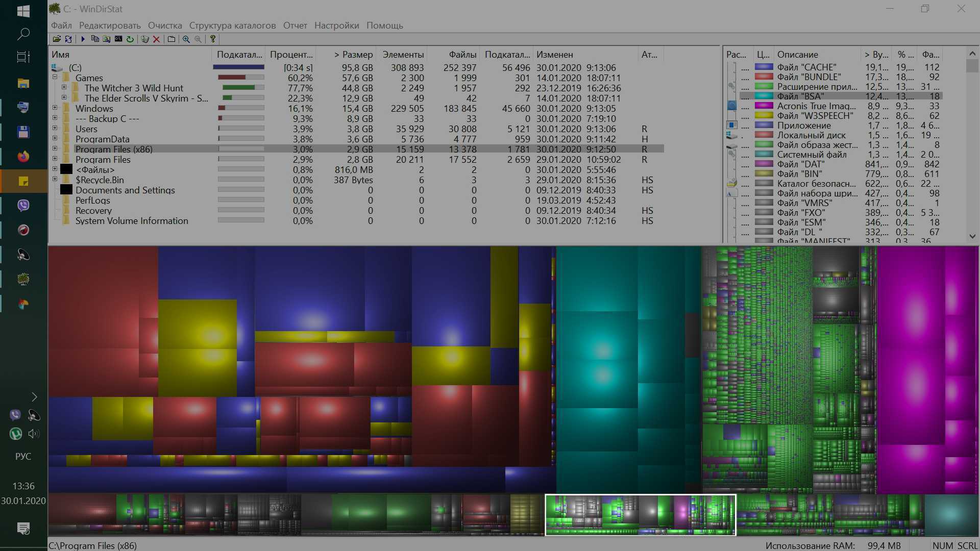Image resolution: width=980 pixels, height=551 pixels.
Task: Click the red X delete icon
Action: pos(157,39)
